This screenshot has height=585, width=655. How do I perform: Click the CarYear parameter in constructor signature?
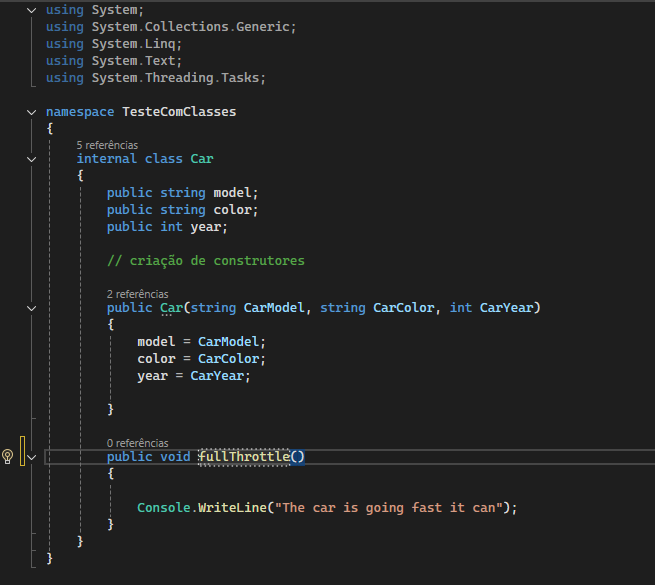[506, 308]
